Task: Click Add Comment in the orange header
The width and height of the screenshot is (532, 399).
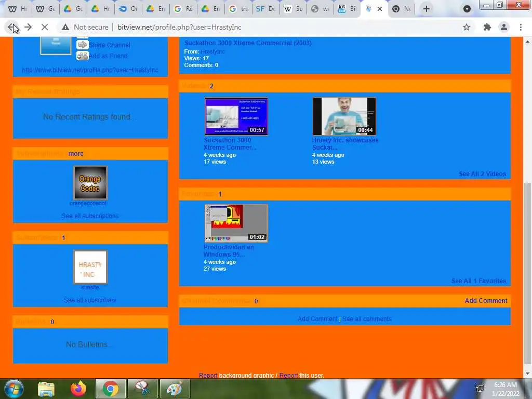Action: (486, 301)
